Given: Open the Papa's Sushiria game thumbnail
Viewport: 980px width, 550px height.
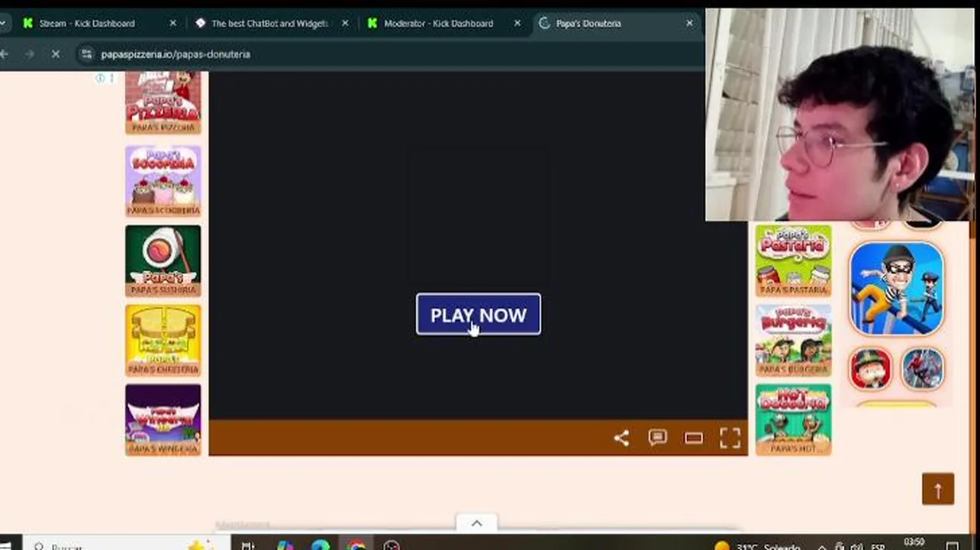Looking at the screenshot, I should click(x=163, y=260).
